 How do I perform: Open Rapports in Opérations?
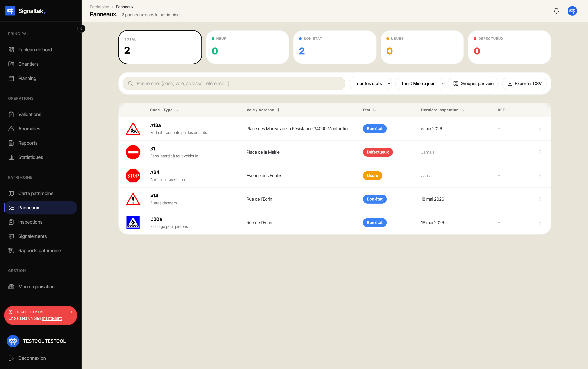[41, 143]
